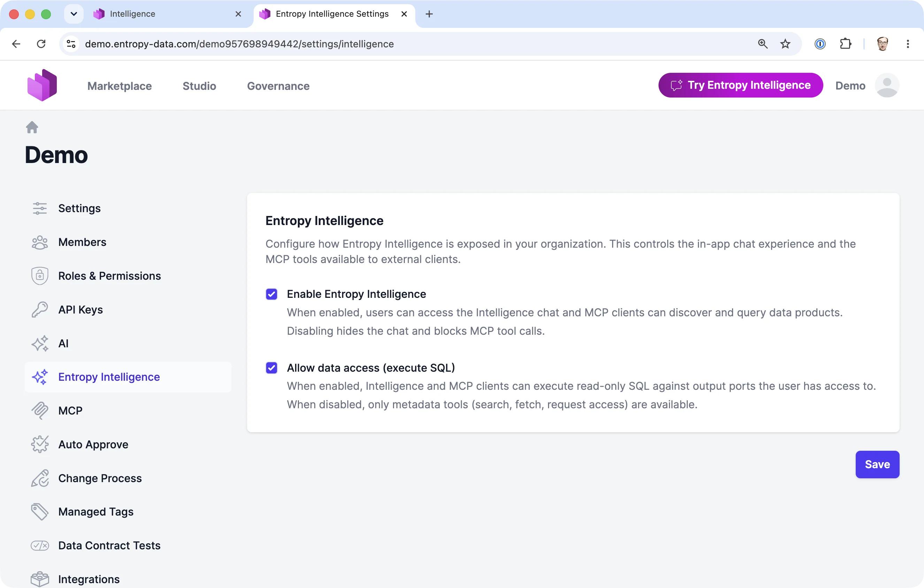Click the Demo page title
Viewport: 924px width, 588px height.
(x=56, y=155)
